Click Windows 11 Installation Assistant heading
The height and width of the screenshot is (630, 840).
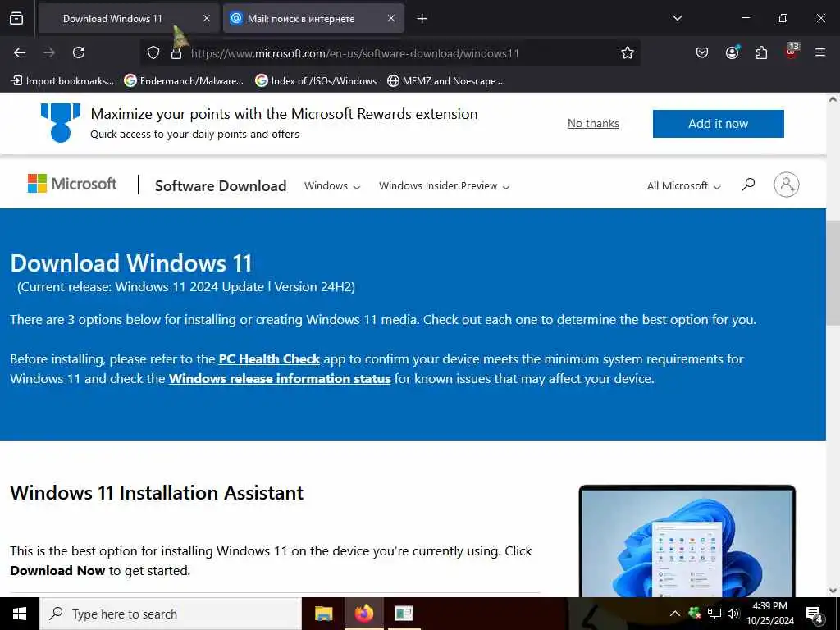click(x=157, y=493)
